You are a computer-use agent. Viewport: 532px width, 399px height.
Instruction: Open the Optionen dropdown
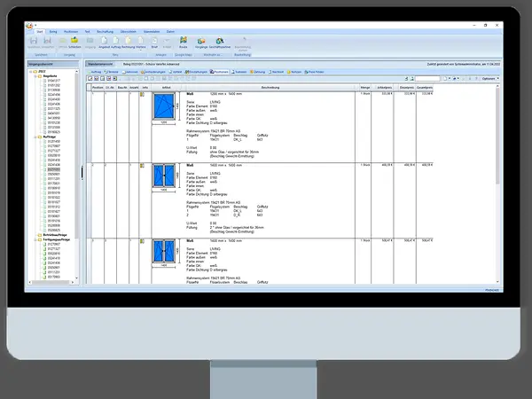point(489,78)
